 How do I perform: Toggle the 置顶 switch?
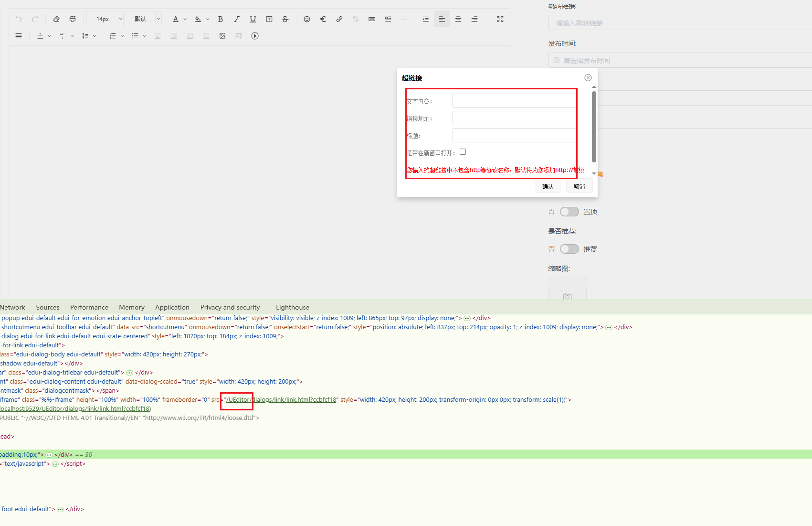pos(569,212)
